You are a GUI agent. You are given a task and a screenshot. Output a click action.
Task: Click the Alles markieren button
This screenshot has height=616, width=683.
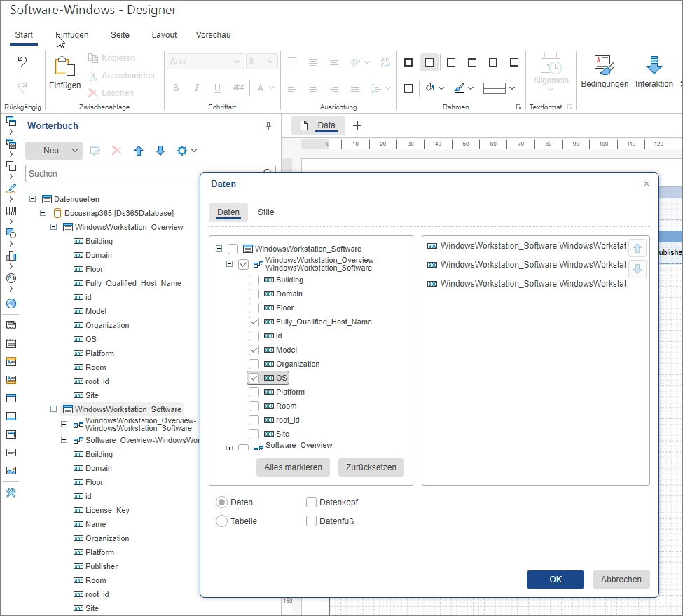pos(293,467)
